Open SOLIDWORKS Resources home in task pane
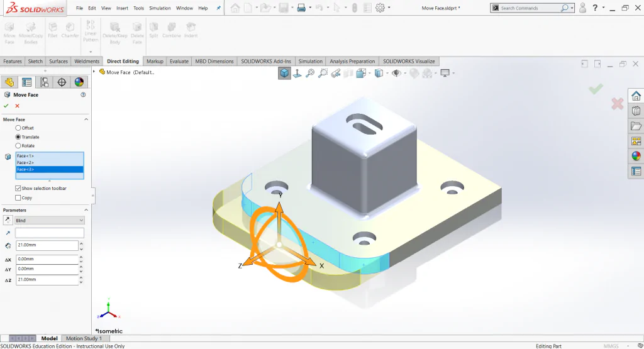 click(636, 96)
